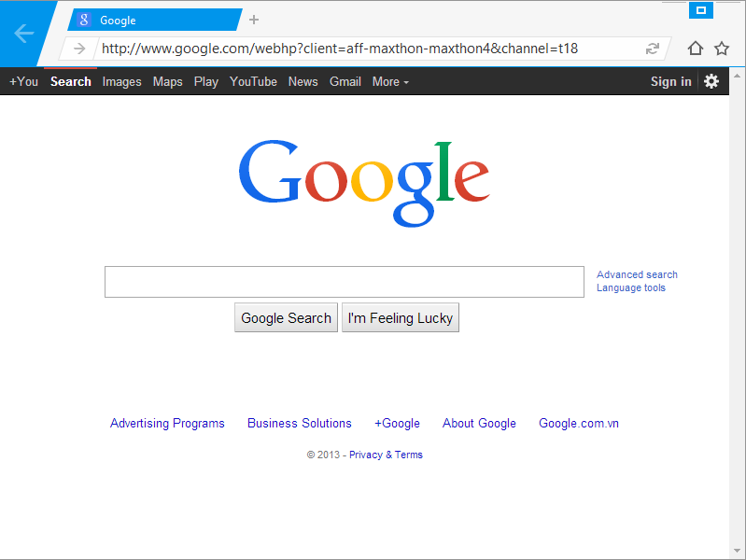Viewport: 746px width, 560px height.
Task: Click the forward arrow beside address bar
Action: pos(79,49)
